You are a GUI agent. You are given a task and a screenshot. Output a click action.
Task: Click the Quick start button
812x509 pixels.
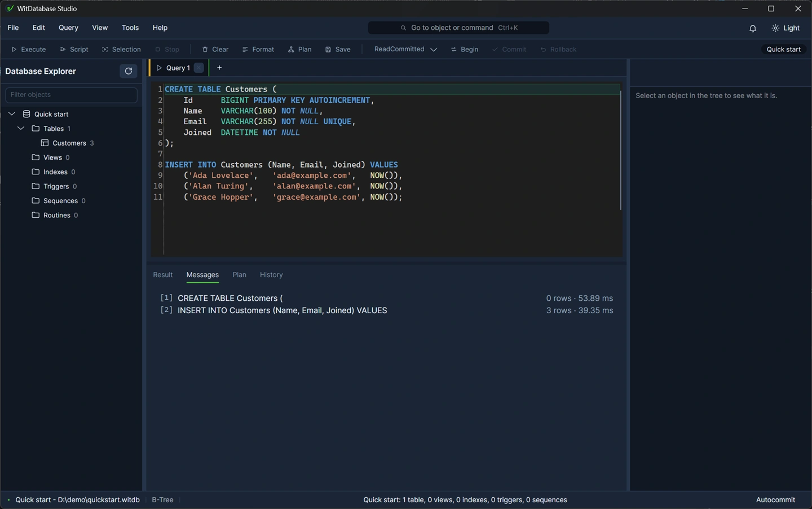point(783,49)
